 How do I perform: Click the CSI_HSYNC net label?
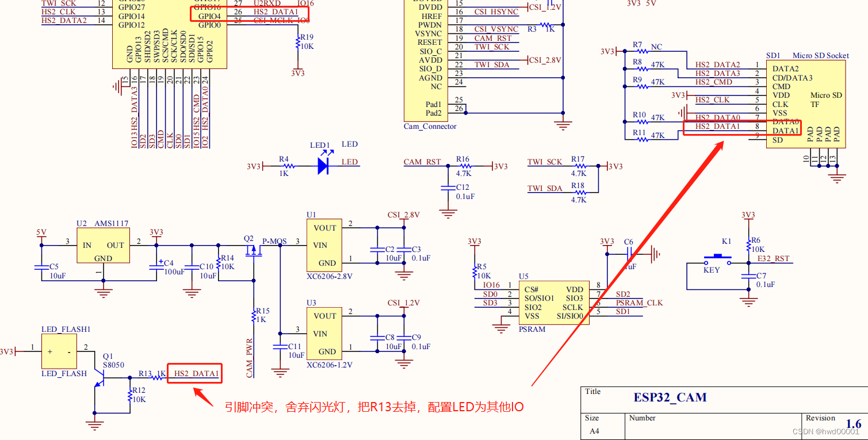496,12
